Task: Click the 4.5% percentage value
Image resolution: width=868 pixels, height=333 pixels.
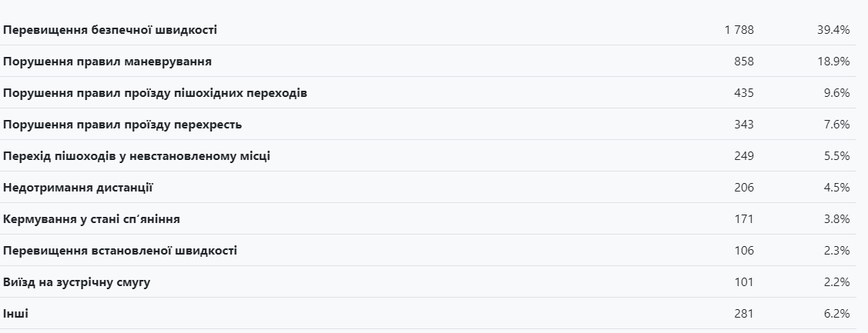Action: 836,188
